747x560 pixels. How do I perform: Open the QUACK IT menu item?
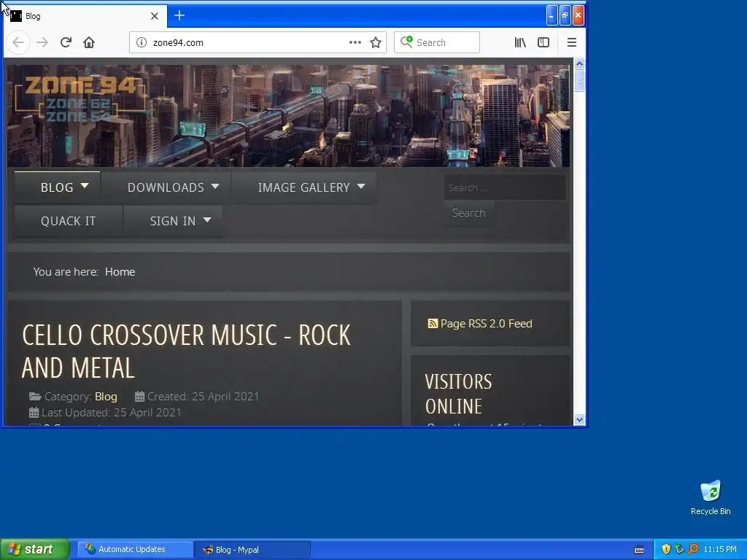(68, 222)
